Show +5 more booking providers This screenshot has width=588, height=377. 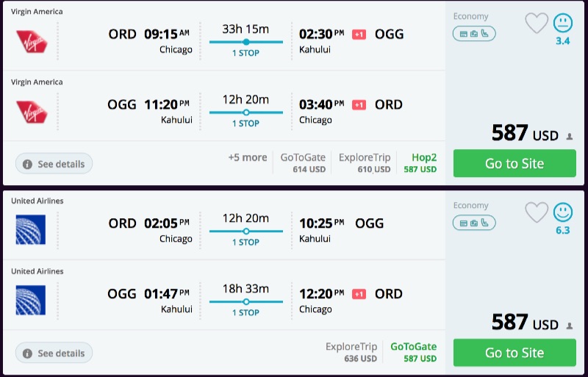tap(248, 157)
